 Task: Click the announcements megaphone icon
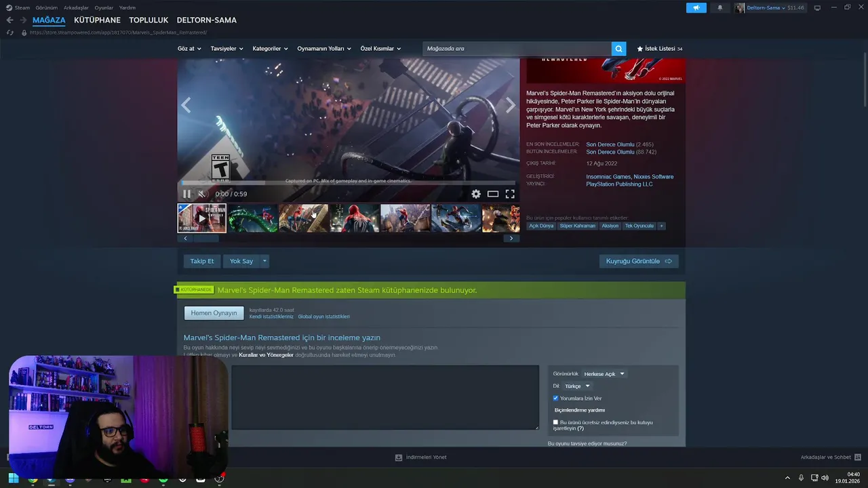point(696,7)
